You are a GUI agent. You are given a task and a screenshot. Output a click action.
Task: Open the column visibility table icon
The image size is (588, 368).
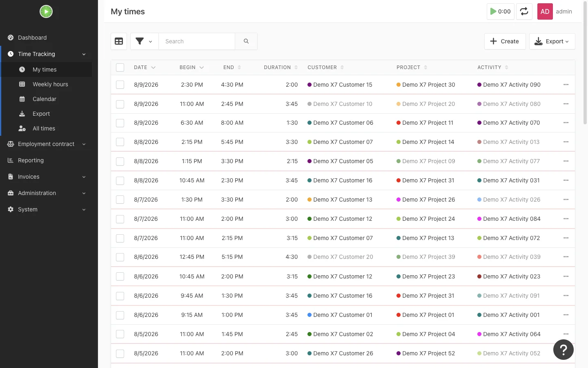(x=119, y=41)
